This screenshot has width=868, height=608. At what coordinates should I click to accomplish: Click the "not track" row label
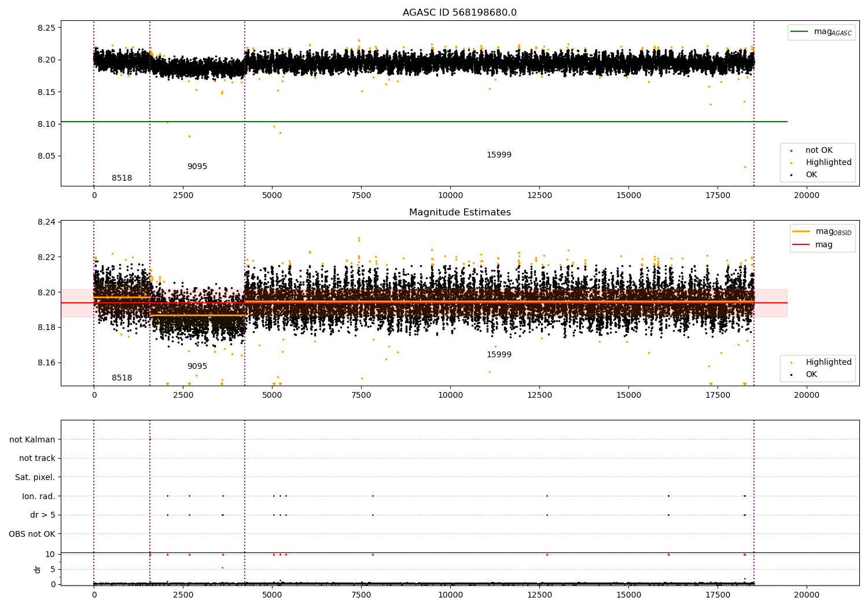point(37,459)
